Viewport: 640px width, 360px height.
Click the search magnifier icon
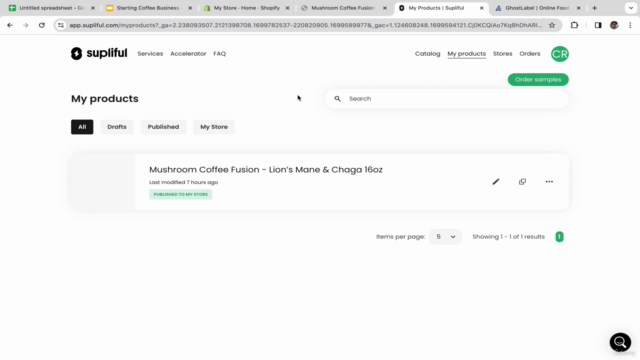pyautogui.click(x=338, y=99)
